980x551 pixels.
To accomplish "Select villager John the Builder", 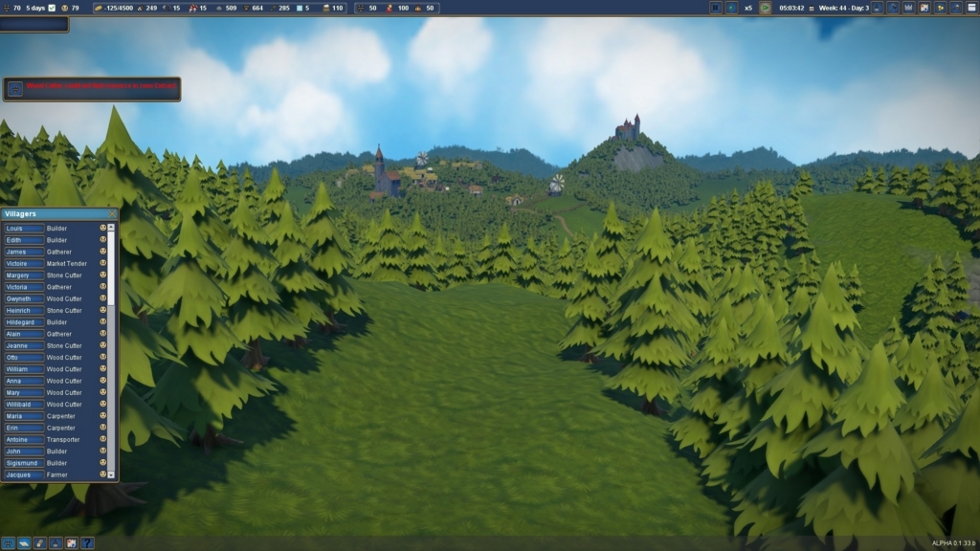I will (x=24, y=452).
